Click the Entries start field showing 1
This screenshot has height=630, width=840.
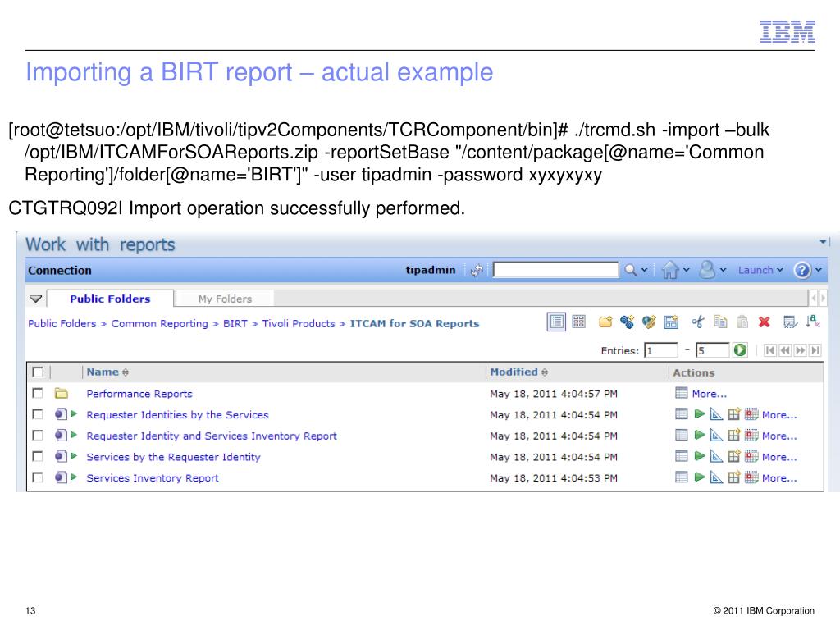[661, 350]
